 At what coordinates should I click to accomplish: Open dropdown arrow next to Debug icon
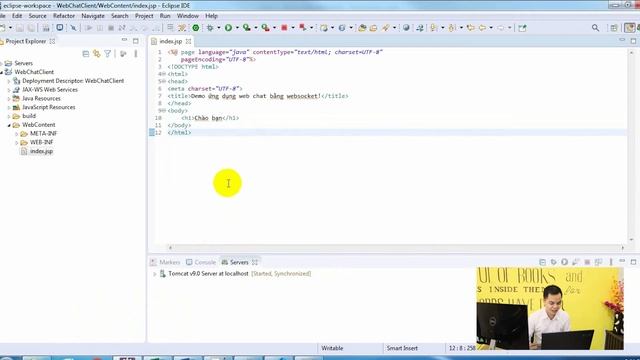[218, 28]
